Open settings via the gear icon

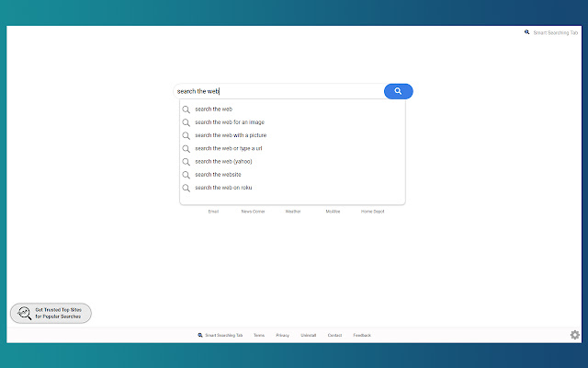[x=575, y=335]
